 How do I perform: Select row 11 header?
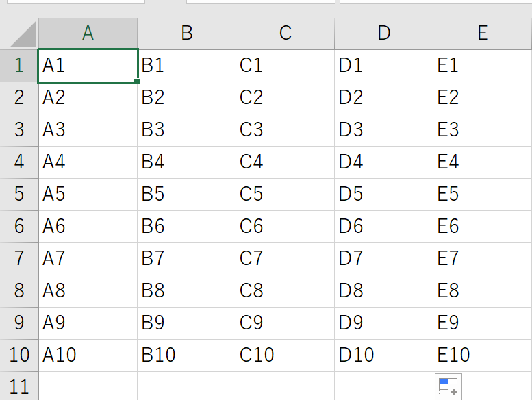pos(19,386)
